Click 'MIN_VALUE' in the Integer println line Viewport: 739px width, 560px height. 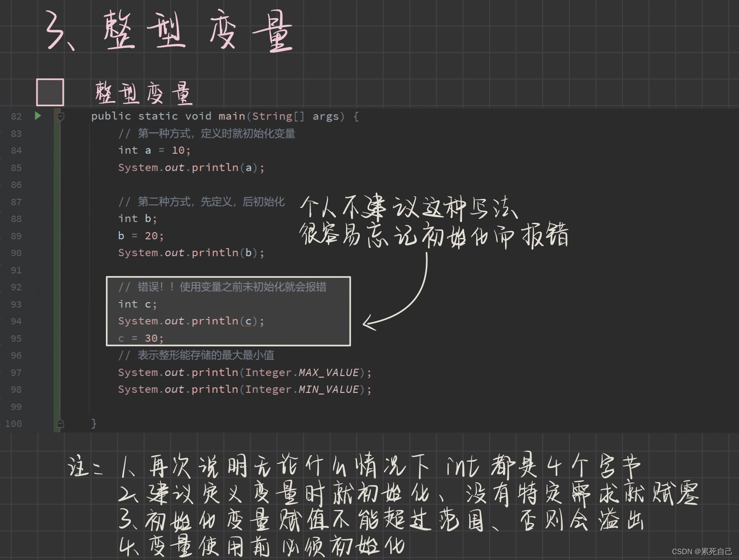pos(328,389)
